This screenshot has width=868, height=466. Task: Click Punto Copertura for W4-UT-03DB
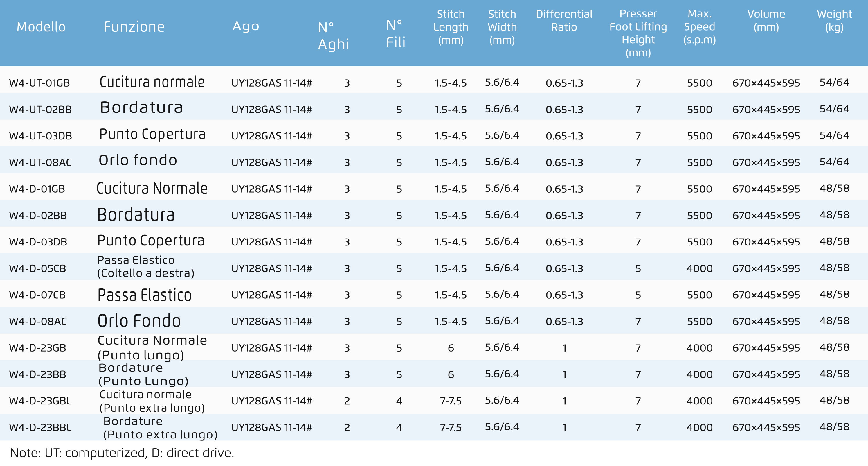point(152,134)
